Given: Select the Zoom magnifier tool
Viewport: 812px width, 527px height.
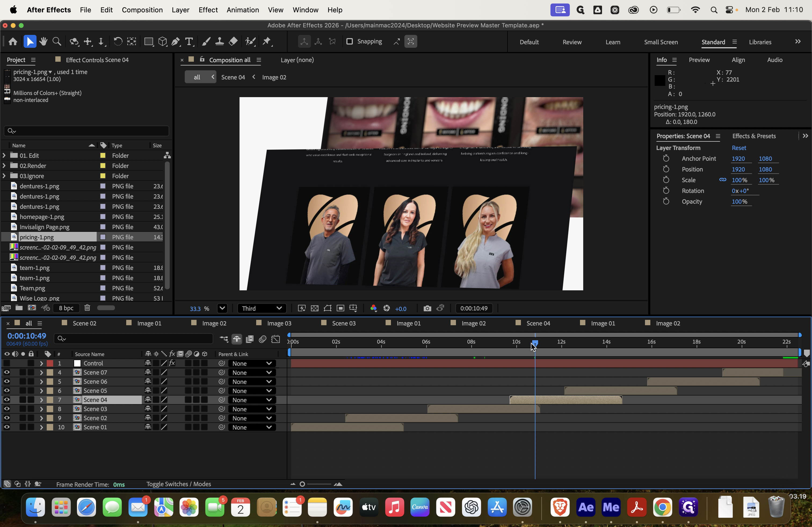Looking at the screenshot, I should click(x=57, y=42).
